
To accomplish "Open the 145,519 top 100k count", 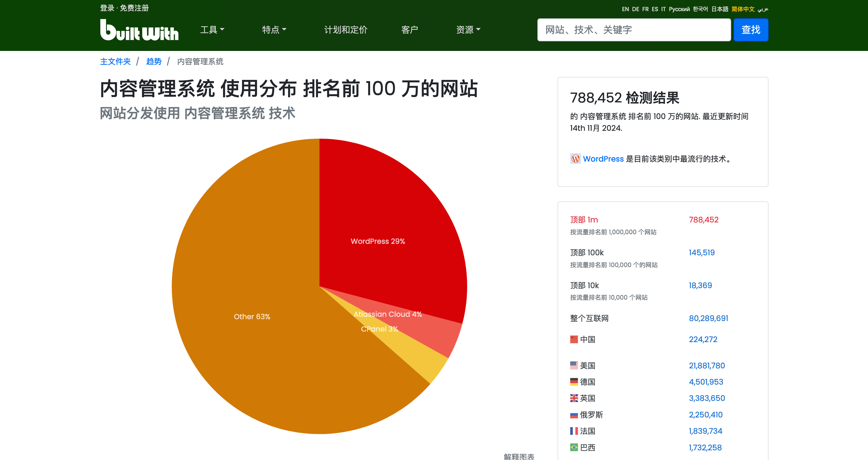I will (702, 252).
